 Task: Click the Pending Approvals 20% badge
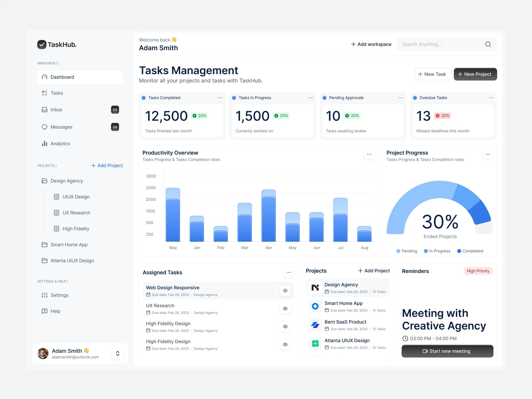coord(352,116)
